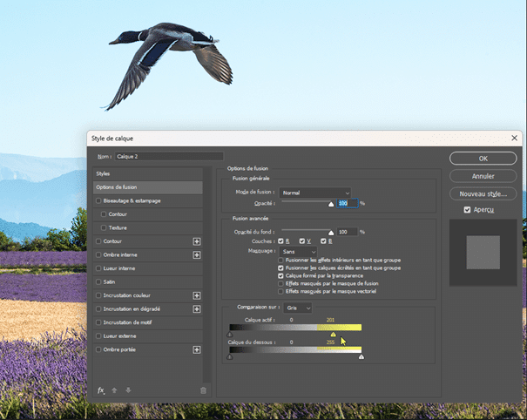The width and height of the screenshot is (527, 420).
Task: Enable the Biseautage & estampage checkbox
Action: click(x=98, y=200)
